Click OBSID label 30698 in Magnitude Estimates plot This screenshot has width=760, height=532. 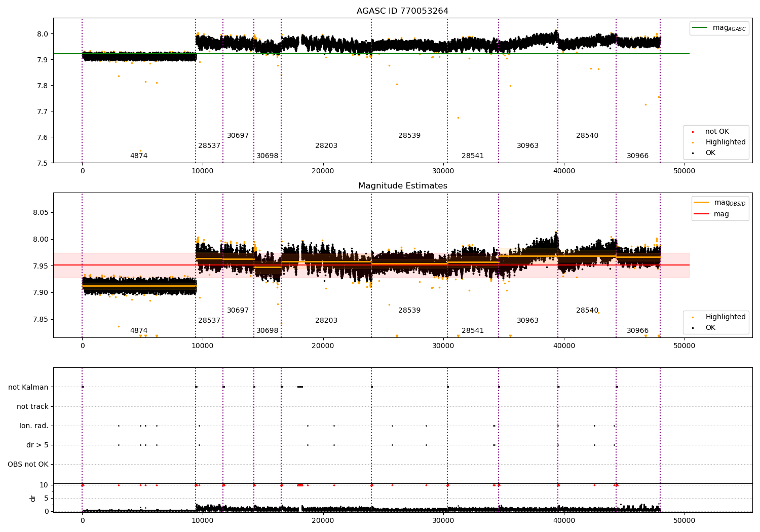267,331
